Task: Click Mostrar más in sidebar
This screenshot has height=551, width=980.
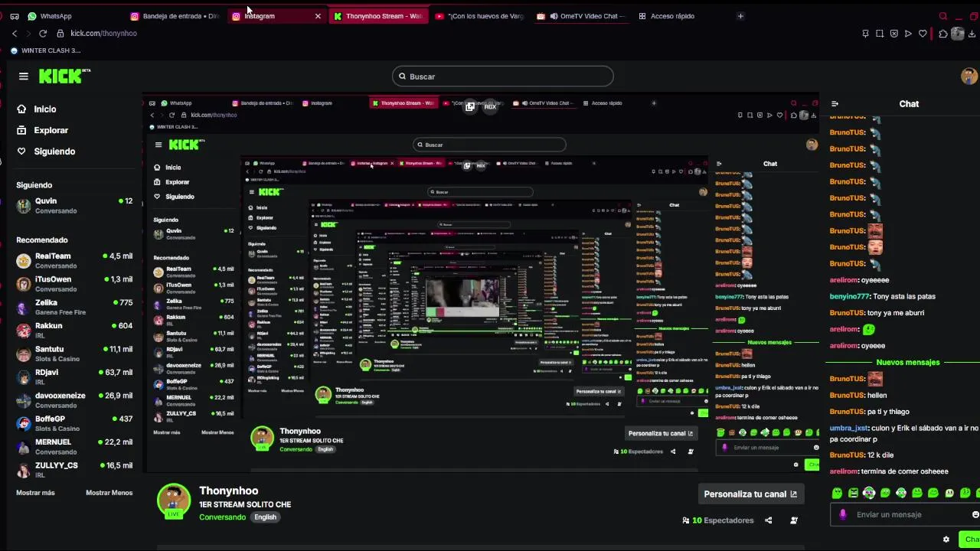Action: pyautogui.click(x=35, y=493)
